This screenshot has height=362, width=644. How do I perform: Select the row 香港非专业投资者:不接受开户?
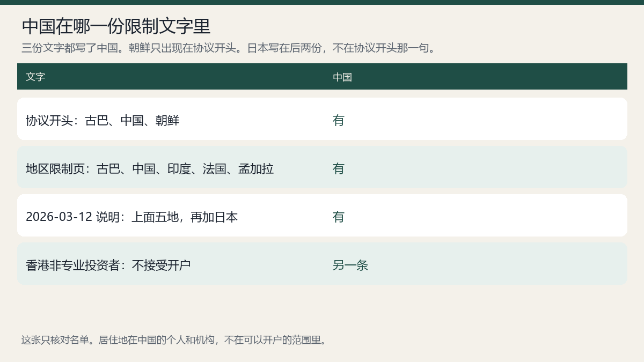(x=322, y=263)
